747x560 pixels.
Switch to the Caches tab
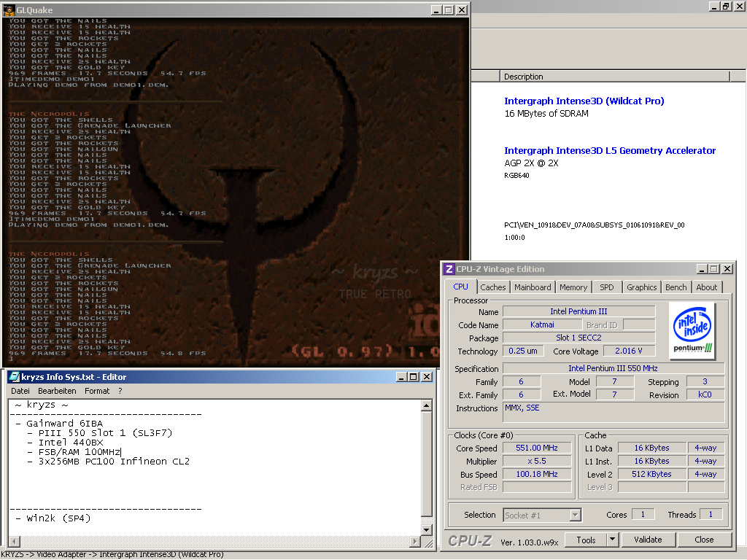click(x=492, y=287)
